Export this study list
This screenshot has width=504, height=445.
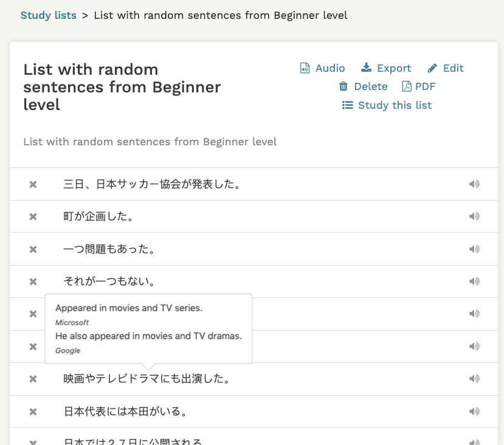tap(386, 68)
